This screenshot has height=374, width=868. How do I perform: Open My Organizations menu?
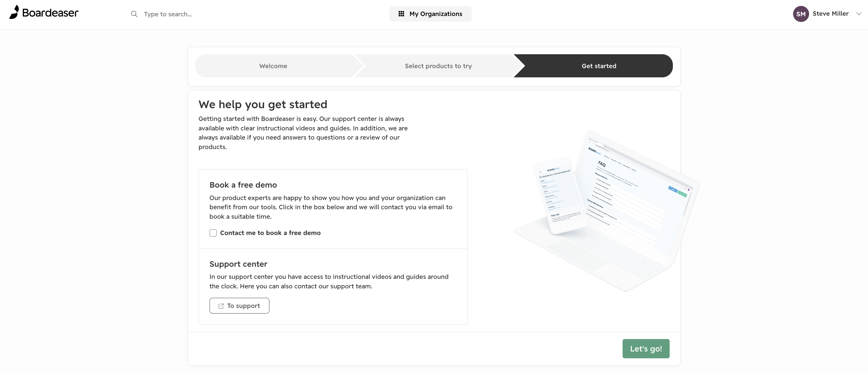(430, 14)
